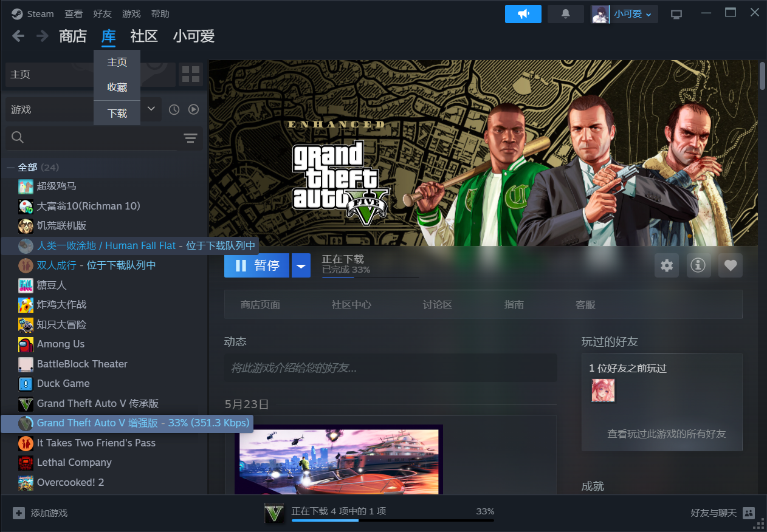The width and height of the screenshot is (767, 532).
Task: Enter Big Picture mode monitor icon
Action: point(676,14)
